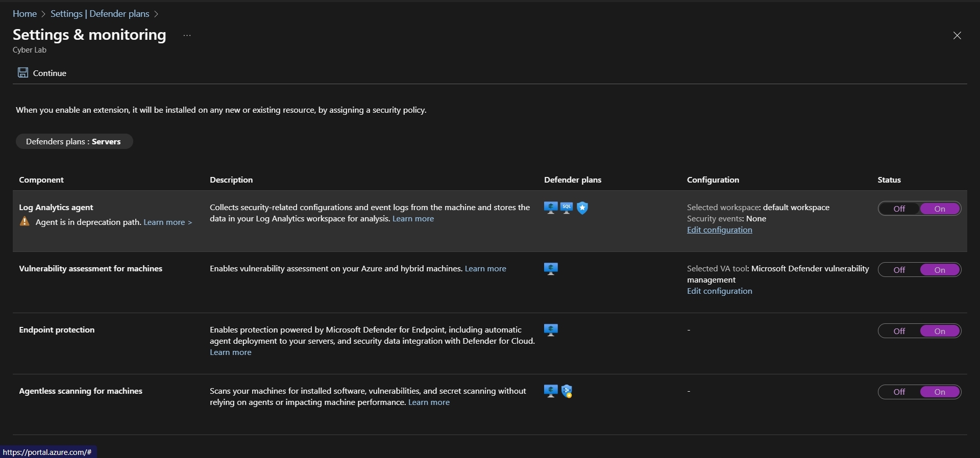This screenshot has width=980, height=458.
Task: Click the Continue save icon
Action: (23, 72)
